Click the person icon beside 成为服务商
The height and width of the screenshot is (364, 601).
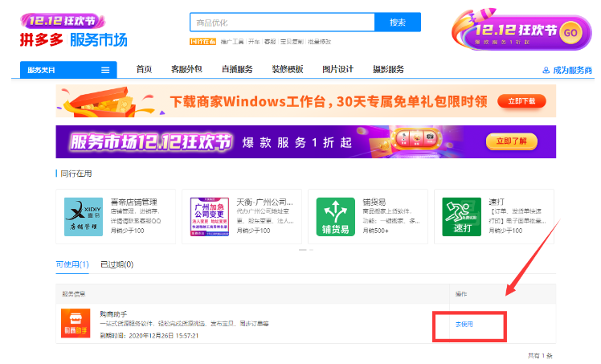click(546, 70)
